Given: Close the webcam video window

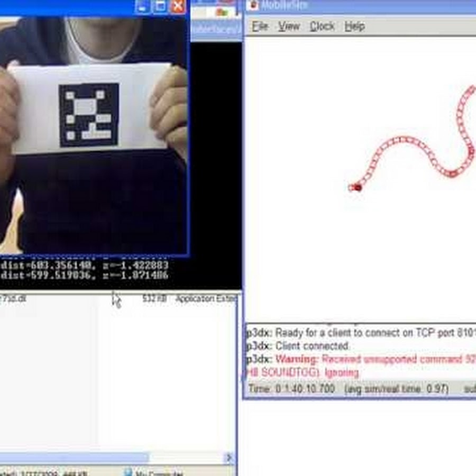Looking at the screenshot, I should click(178, 7).
